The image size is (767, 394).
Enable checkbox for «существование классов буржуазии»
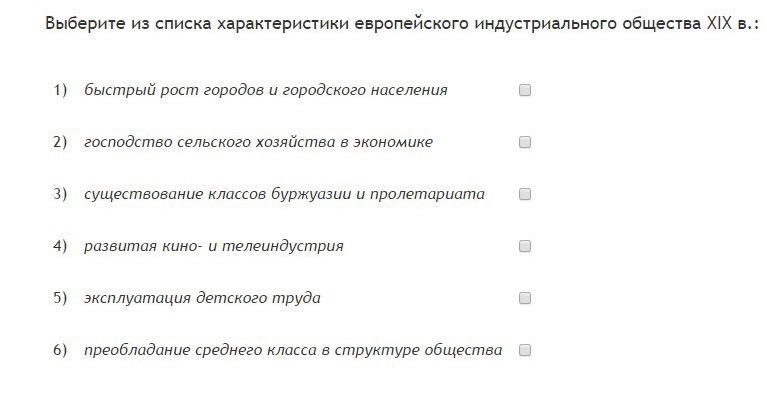pyautogui.click(x=525, y=194)
